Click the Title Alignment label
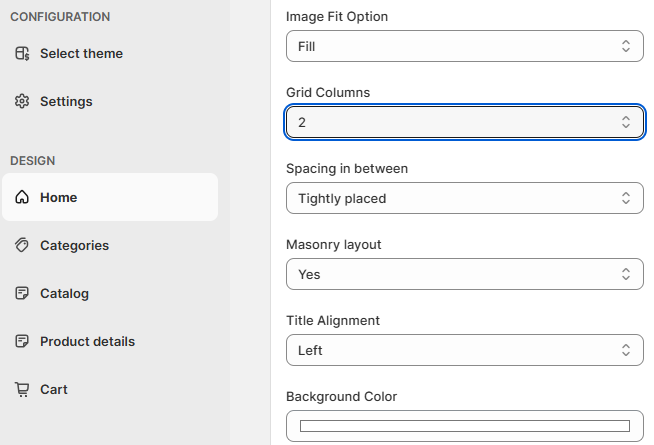Viewport: 654px width, 445px height. click(x=333, y=320)
